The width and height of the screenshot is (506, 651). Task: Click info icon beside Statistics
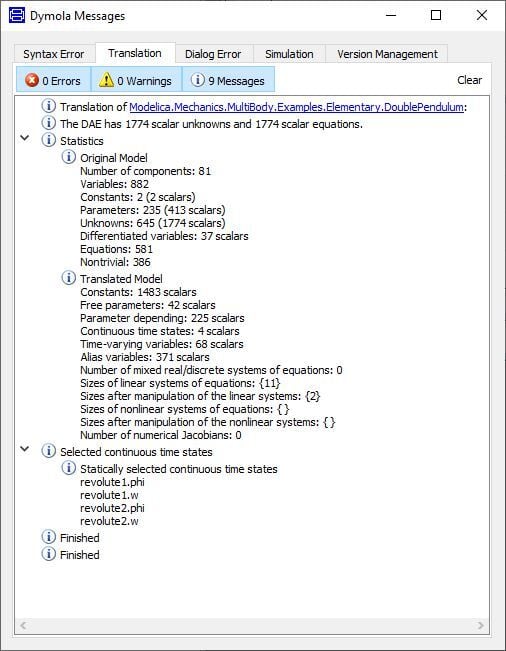(x=49, y=140)
